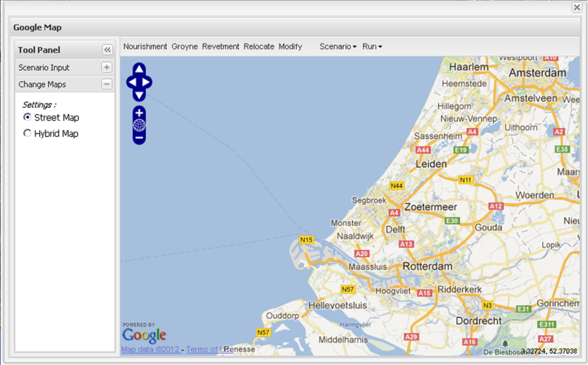Click the Hillegom label on the map
588x365 pixels.
click(454, 106)
